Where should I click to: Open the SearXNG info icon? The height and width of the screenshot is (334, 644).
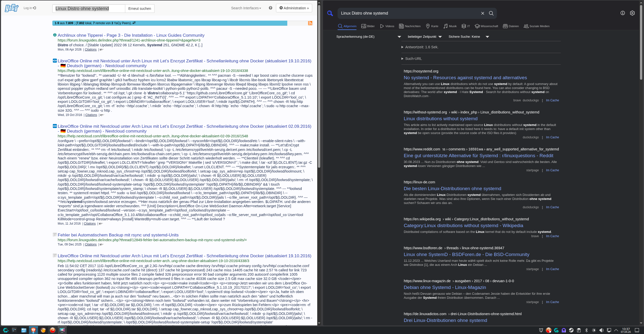(x=623, y=13)
